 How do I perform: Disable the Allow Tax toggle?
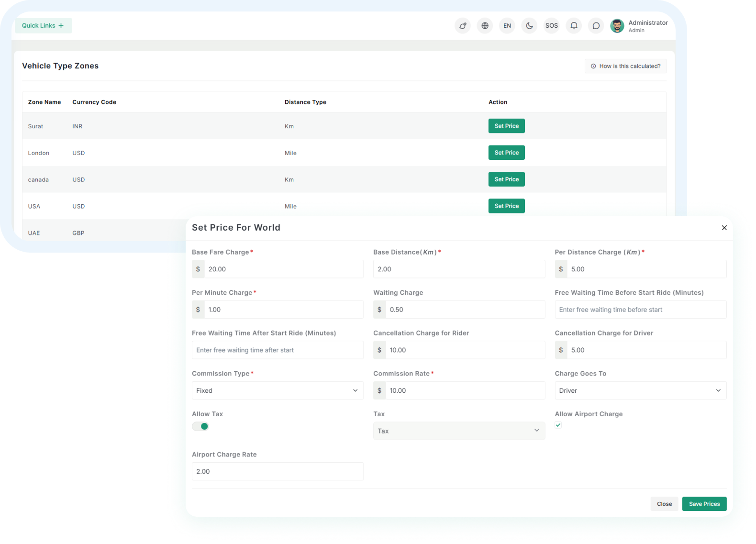(200, 426)
